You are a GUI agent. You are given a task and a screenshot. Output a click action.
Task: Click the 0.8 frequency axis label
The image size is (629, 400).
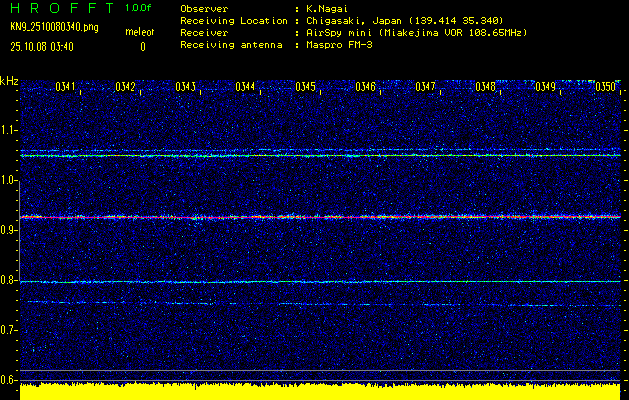(9, 280)
